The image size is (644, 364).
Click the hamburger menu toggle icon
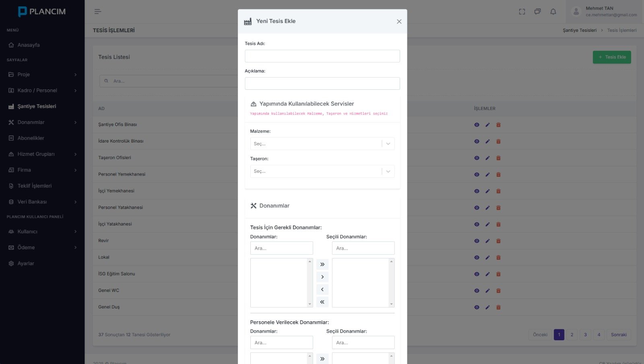pyautogui.click(x=98, y=12)
